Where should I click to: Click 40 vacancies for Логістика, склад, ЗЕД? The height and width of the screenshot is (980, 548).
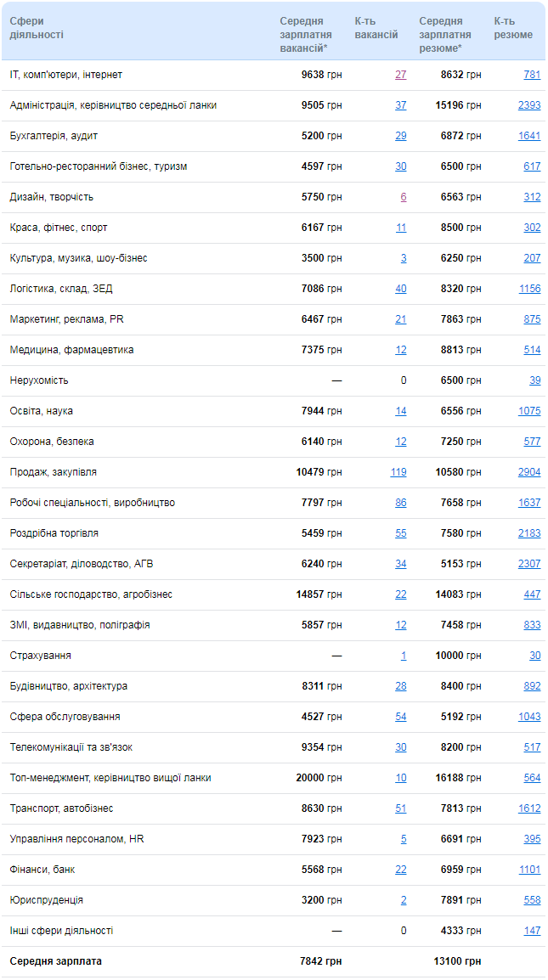(400, 289)
